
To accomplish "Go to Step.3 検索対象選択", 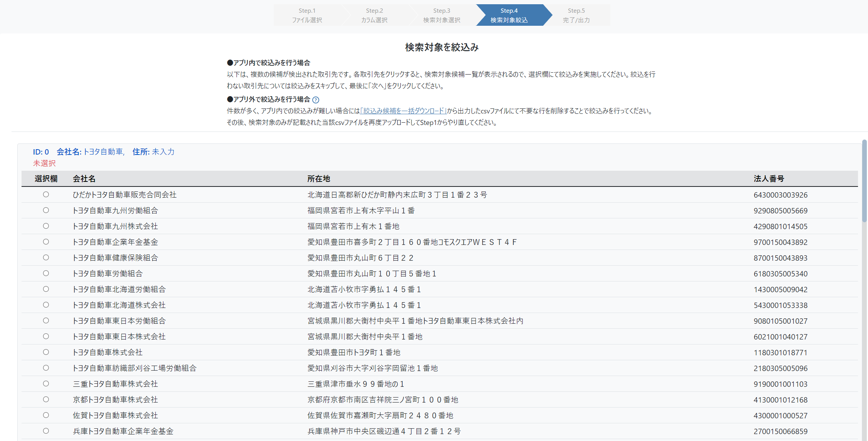I will tap(441, 15).
